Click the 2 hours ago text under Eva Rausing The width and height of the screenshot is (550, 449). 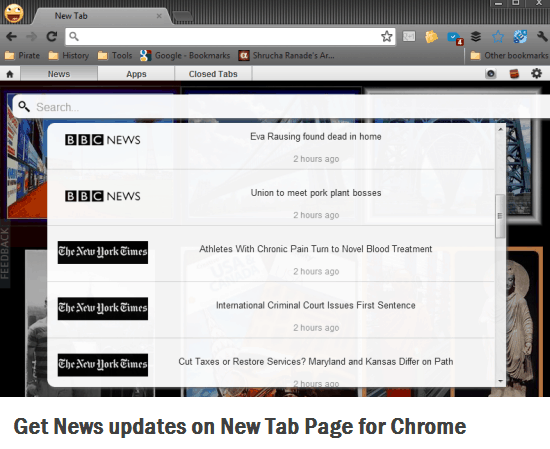point(316,159)
